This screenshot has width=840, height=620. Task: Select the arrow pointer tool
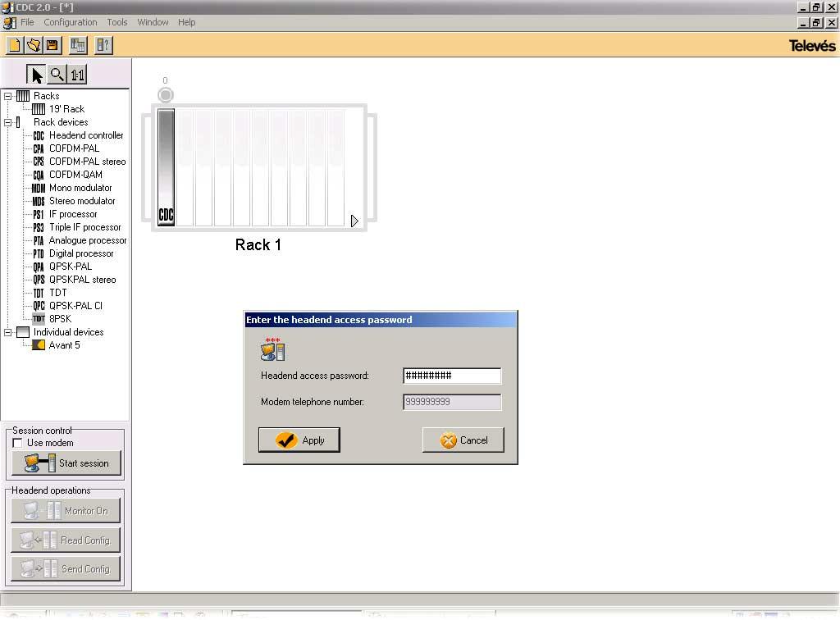pyautogui.click(x=36, y=75)
